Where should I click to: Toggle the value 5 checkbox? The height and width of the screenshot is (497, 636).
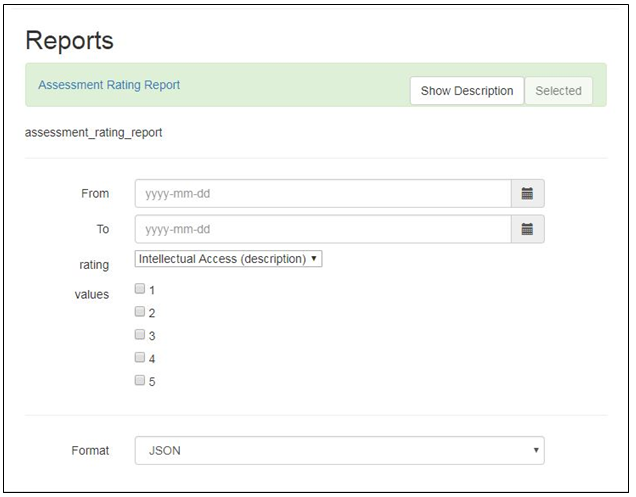click(140, 380)
